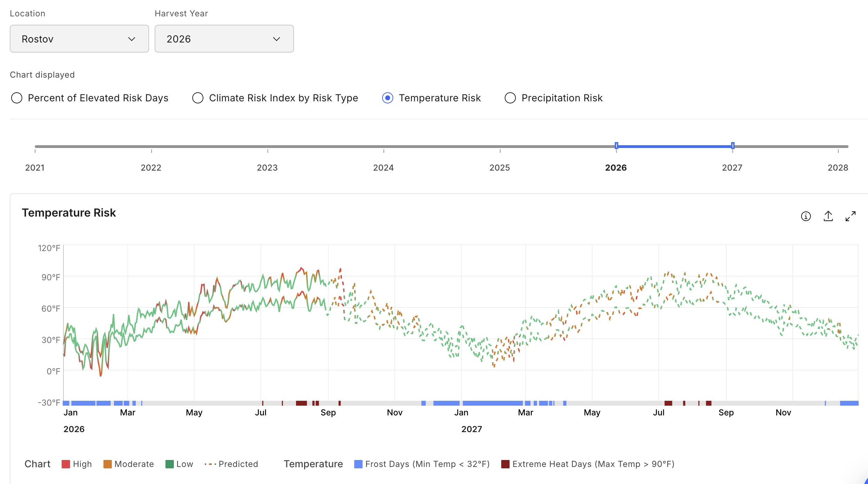Screen dimensions: 868x484
Task: Open the chart info icon
Action: coord(806,216)
